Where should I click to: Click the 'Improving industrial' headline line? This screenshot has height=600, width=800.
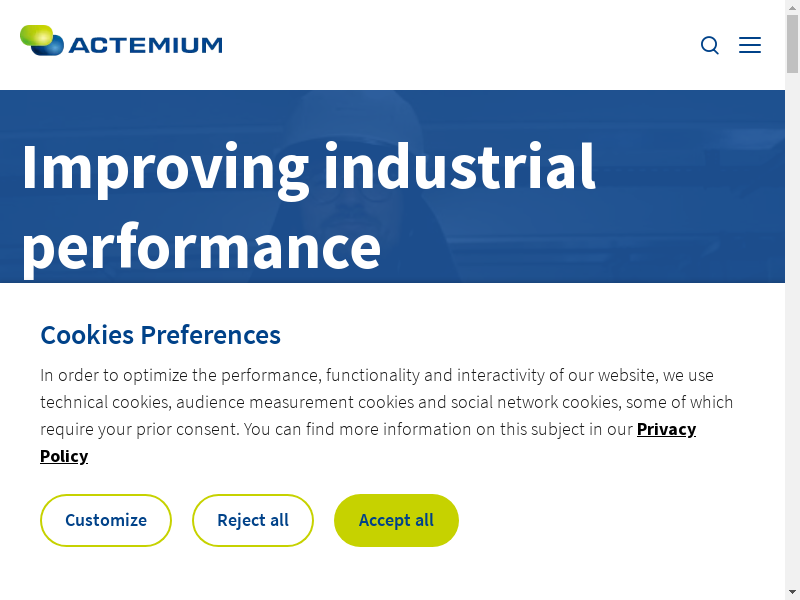point(308,167)
